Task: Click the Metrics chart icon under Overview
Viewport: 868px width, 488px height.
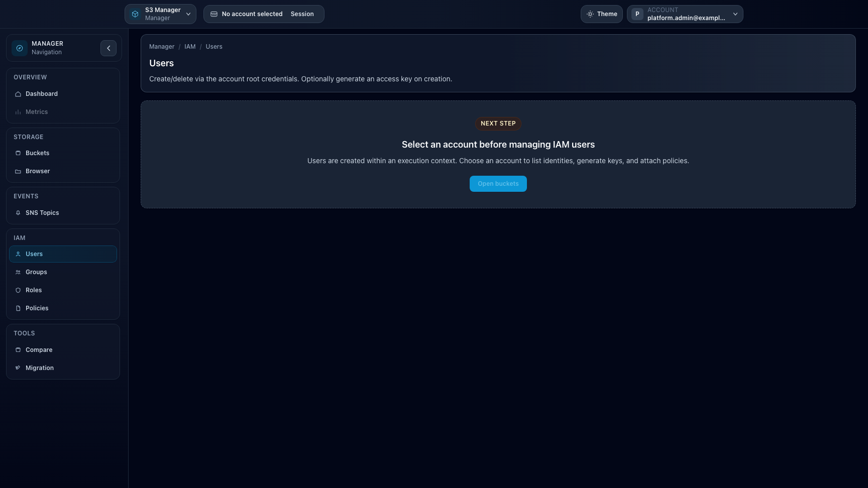Action: [x=18, y=111]
